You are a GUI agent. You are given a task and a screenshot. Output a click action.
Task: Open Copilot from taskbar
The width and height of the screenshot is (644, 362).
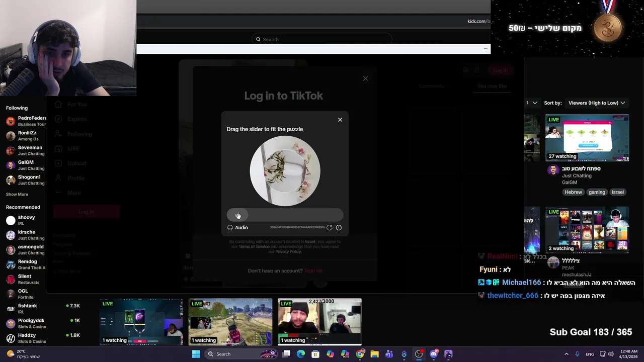[330, 354]
